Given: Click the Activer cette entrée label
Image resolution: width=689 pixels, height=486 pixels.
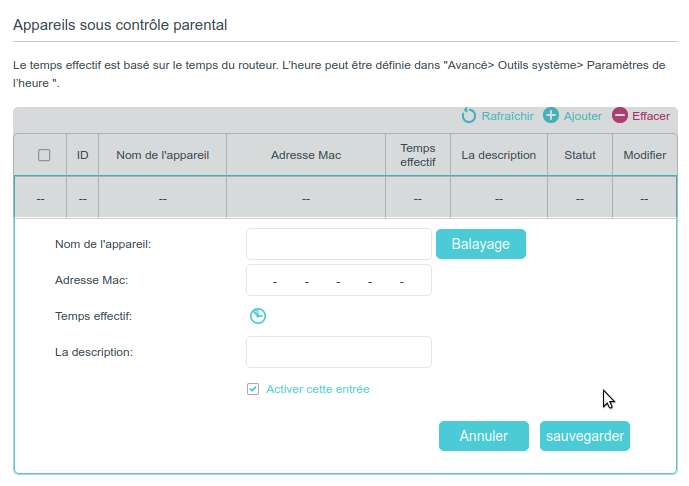Looking at the screenshot, I should pos(317,389).
